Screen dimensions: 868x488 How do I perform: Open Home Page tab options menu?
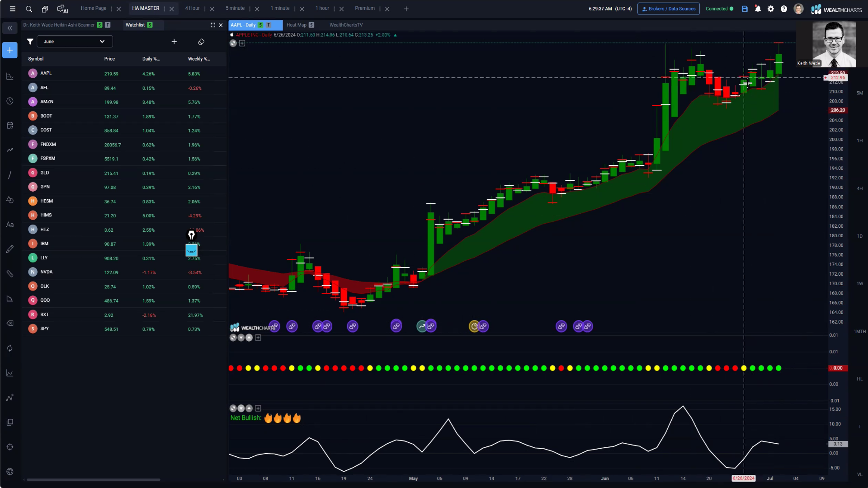111,9
